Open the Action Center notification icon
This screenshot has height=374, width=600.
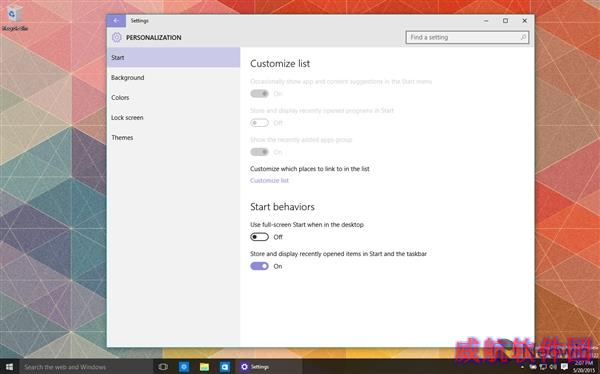point(564,367)
